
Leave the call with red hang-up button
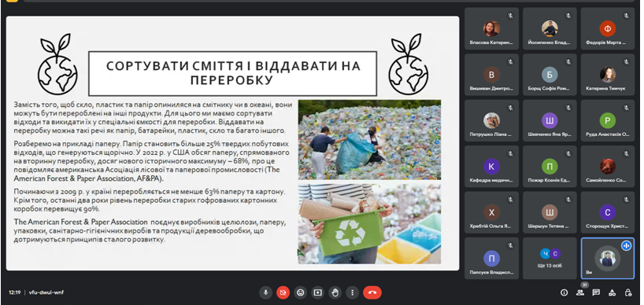click(372, 292)
